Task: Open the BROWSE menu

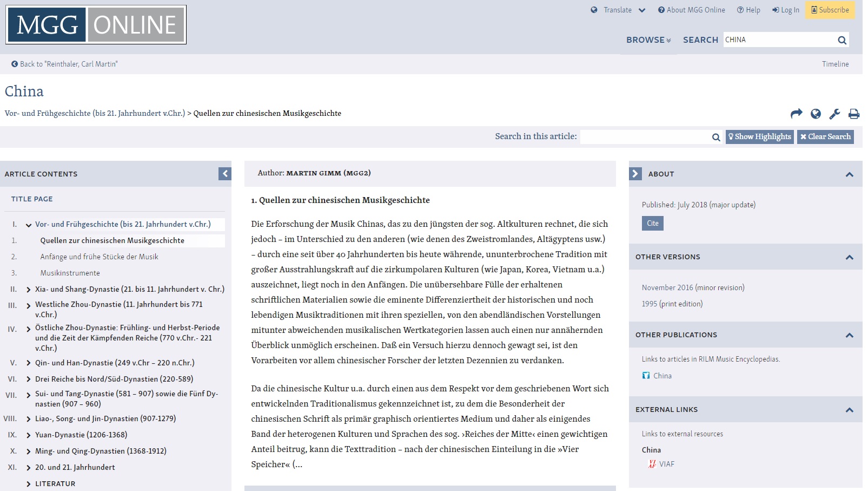Action: pyautogui.click(x=648, y=40)
